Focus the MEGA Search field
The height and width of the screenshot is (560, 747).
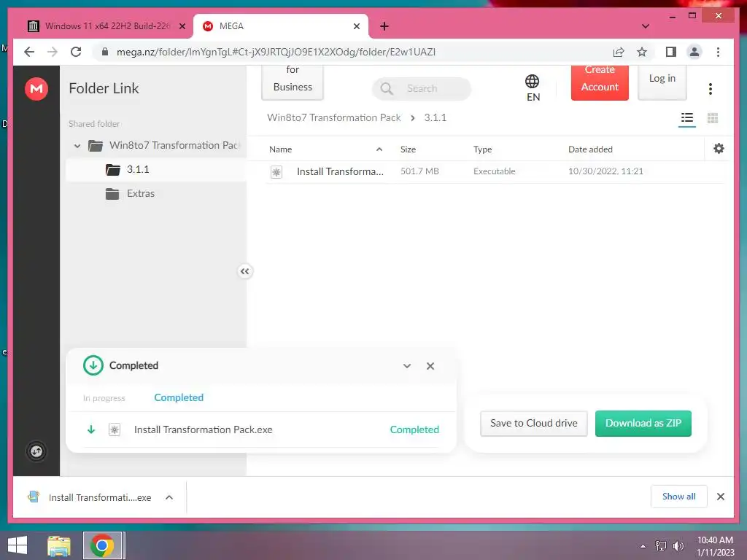coord(422,88)
